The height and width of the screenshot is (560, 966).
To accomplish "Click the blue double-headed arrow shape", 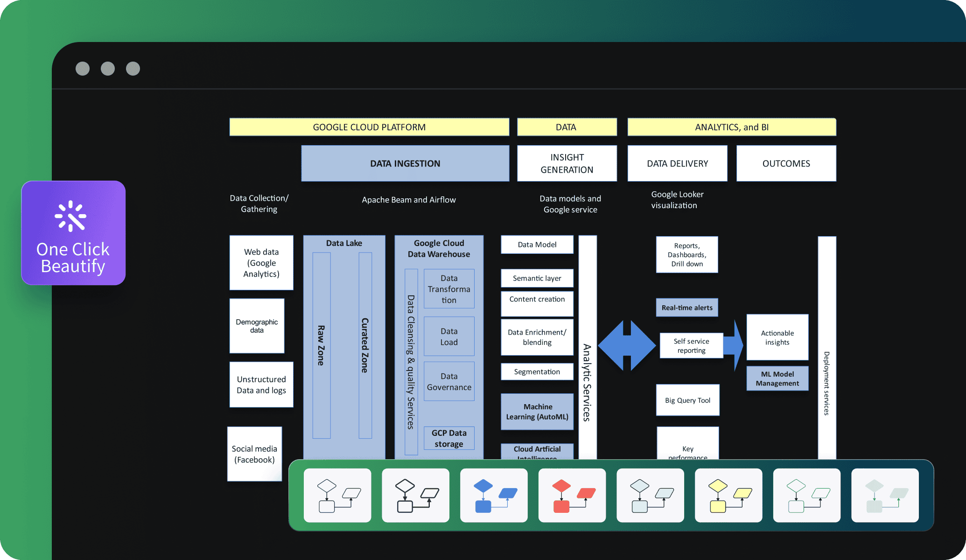I will click(627, 345).
